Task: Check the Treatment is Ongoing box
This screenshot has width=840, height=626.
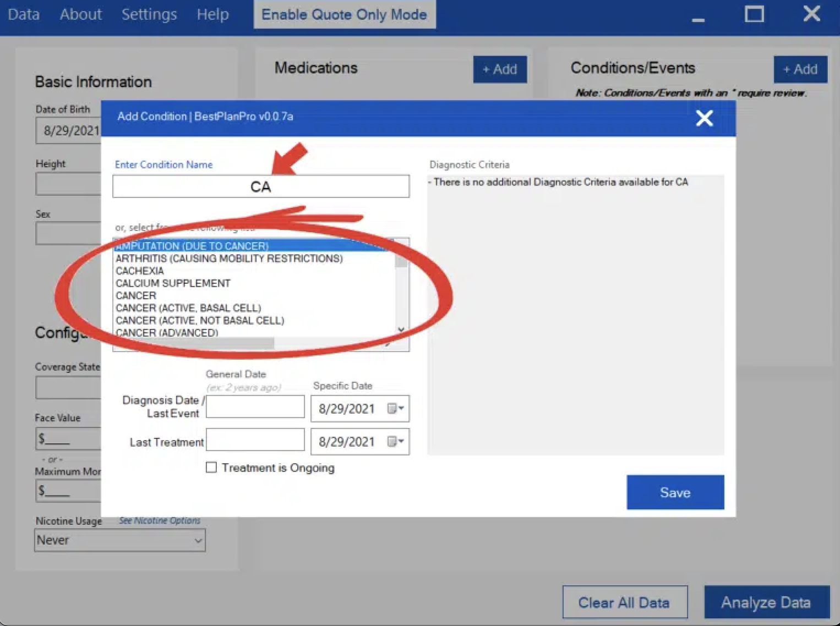Action: coord(211,468)
